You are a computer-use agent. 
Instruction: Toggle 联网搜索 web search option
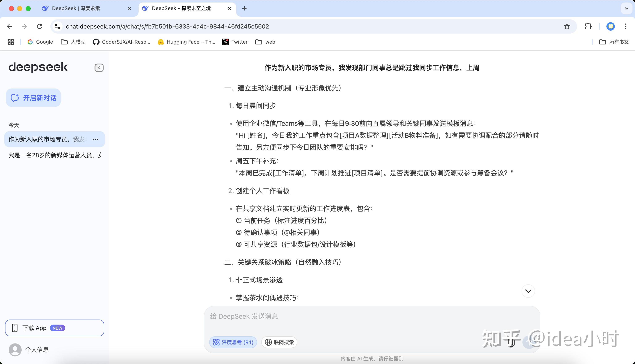click(x=279, y=342)
